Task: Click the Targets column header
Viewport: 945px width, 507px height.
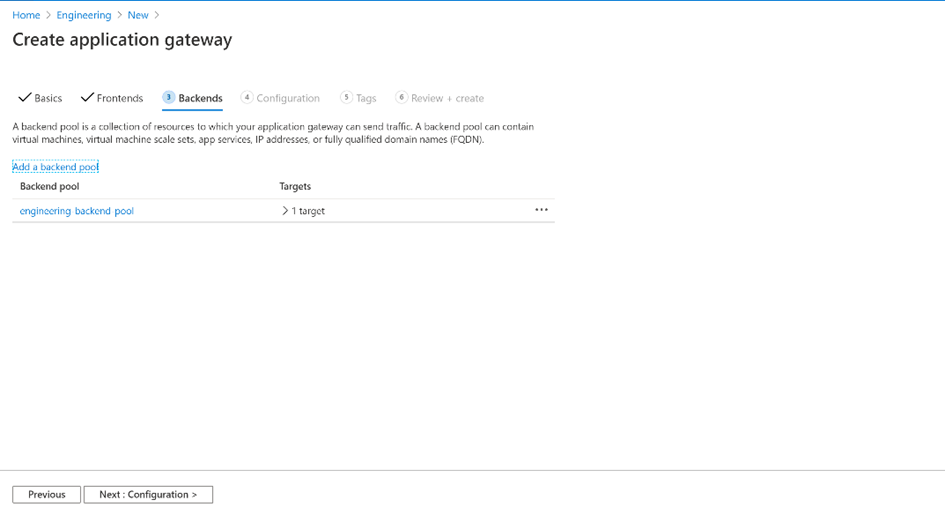Action: [x=295, y=186]
